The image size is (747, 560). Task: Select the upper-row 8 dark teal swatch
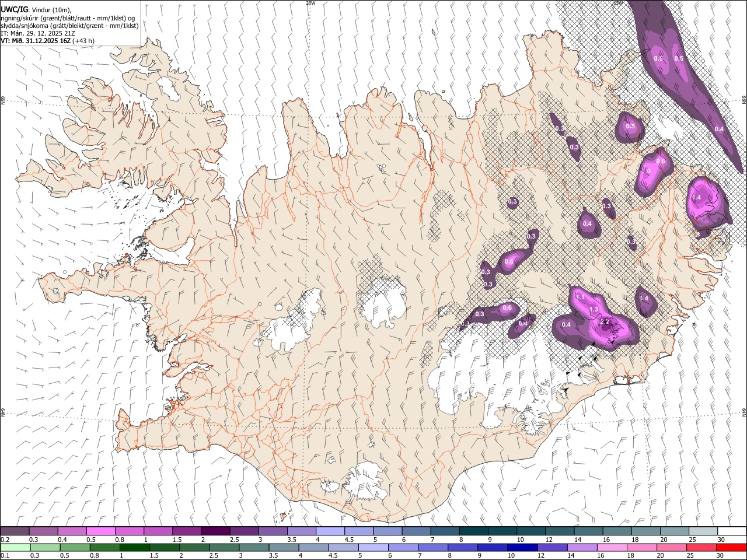tap(474, 531)
